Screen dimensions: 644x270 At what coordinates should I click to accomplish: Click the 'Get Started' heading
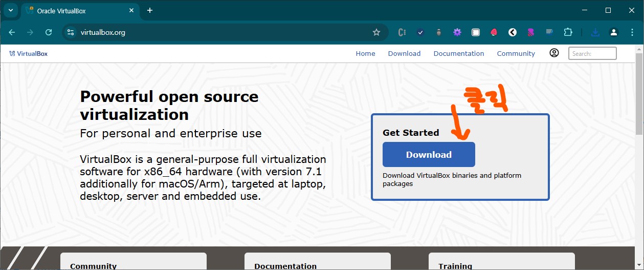[x=411, y=133]
